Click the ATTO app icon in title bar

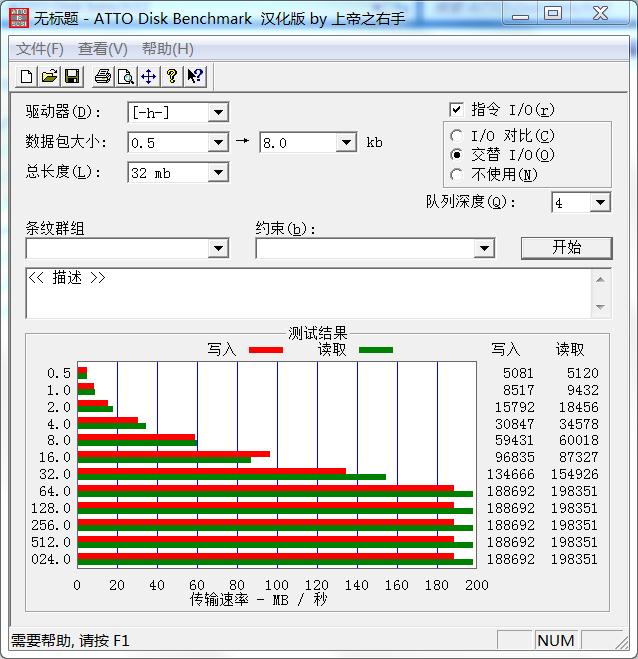click(x=18, y=18)
